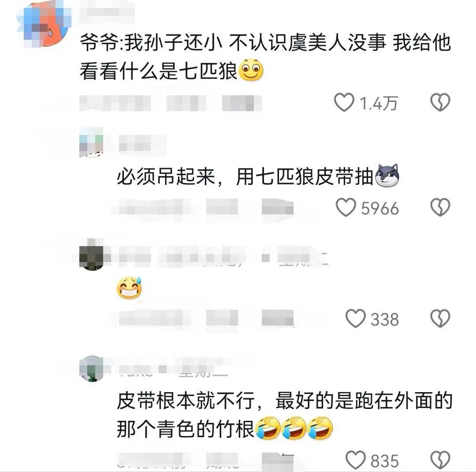Like the comment with 1.4万 likes
The height and width of the screenshot is (472, 476).
pyautogui.click(x=344, y=102)
